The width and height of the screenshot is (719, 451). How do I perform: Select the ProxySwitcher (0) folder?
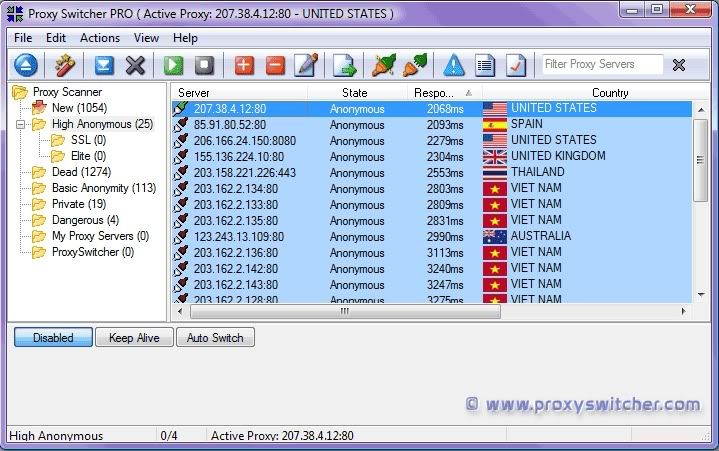click(x=93, y=252)
